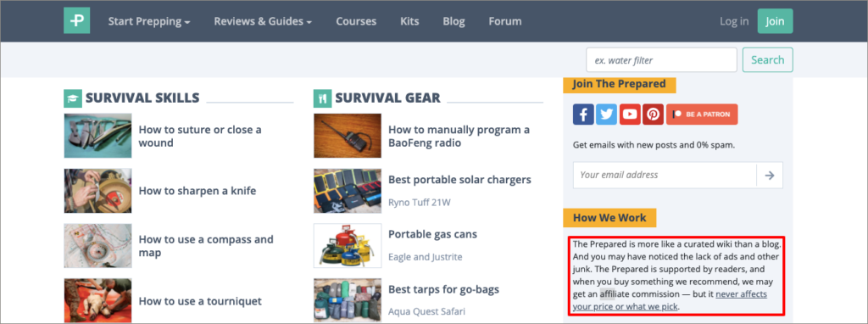The width and height of the screenshot is (868, 324).
Task: Click the 'How We Work' label
Action: tap(609, 218)
